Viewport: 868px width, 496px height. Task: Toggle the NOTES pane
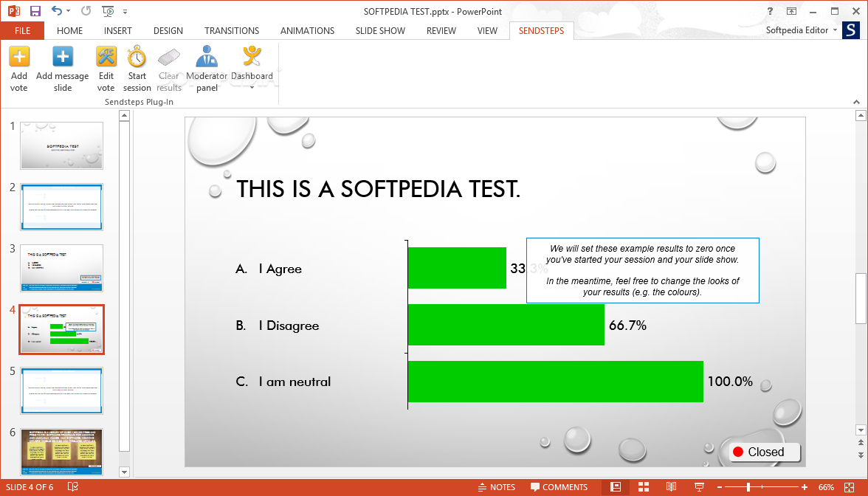tap(497, 487)
